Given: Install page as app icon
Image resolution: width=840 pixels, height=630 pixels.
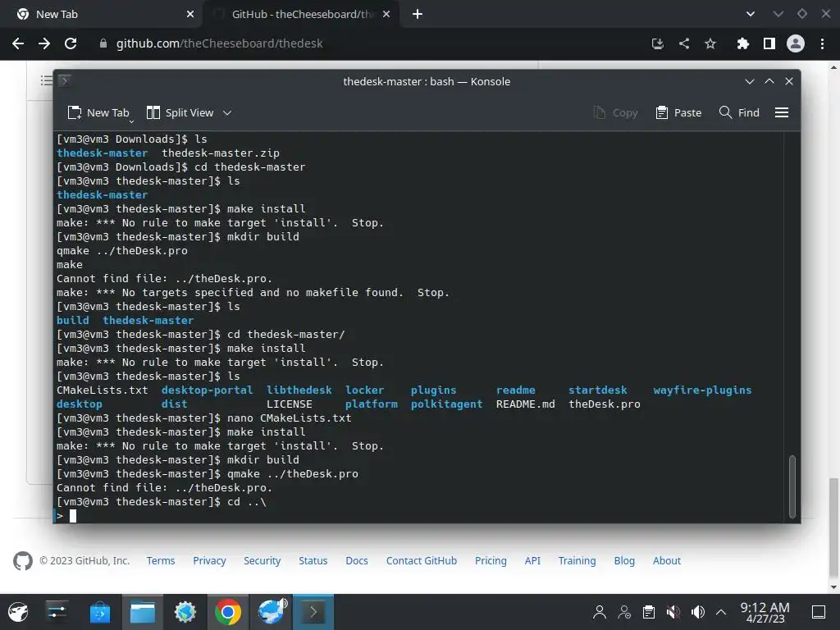Looking at the screenshot, I should [x=657, y=43].
